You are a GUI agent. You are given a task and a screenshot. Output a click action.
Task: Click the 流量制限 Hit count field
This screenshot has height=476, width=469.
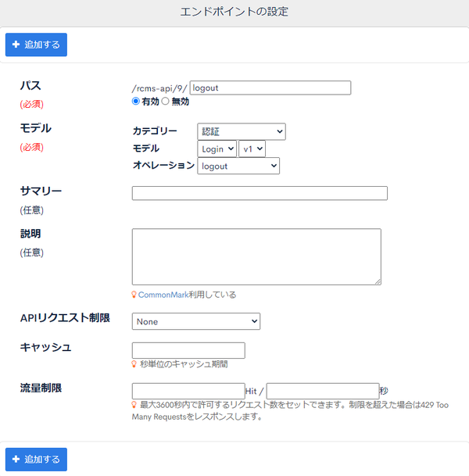pos(188,391)
